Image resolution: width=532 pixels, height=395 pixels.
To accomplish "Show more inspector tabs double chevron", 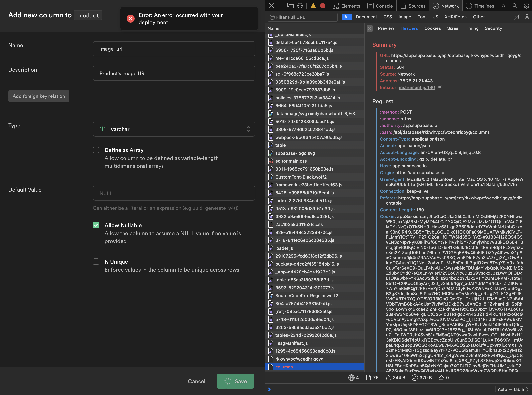I will point(503,6).
